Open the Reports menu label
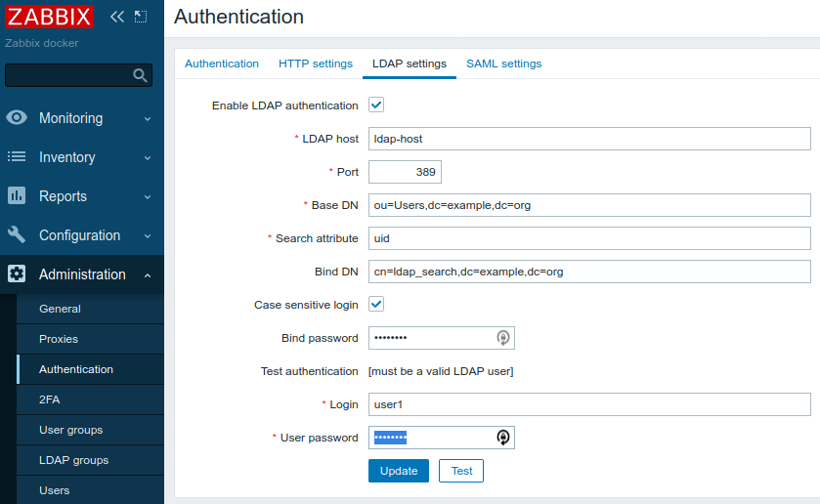820x504 pixels. pyautogui.click(x=63, y=196)
